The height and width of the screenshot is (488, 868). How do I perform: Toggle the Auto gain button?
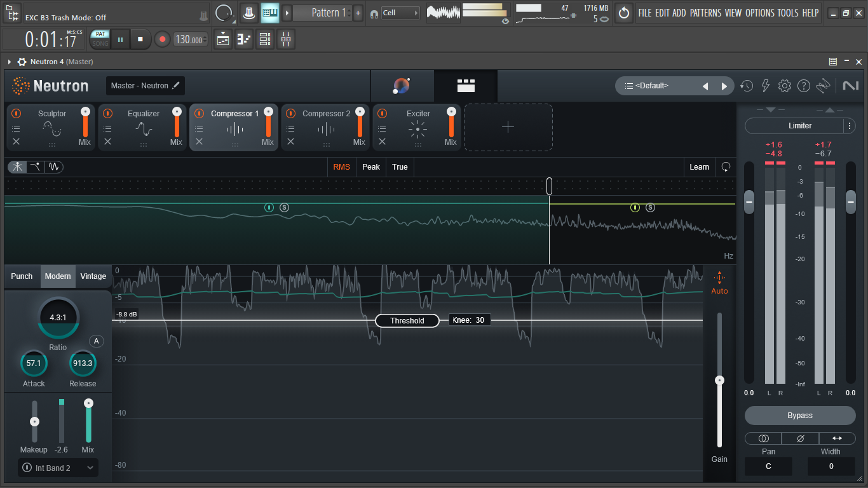(x=719, y=283)
